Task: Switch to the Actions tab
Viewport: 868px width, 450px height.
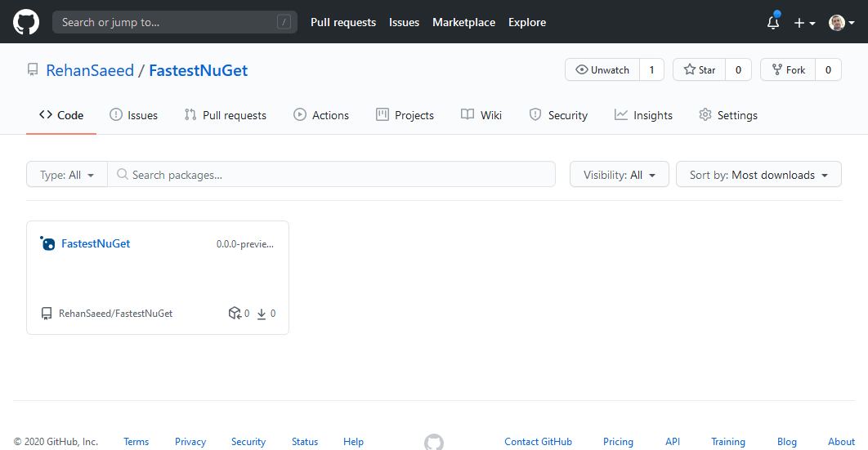Action: [x=321, y=115]
